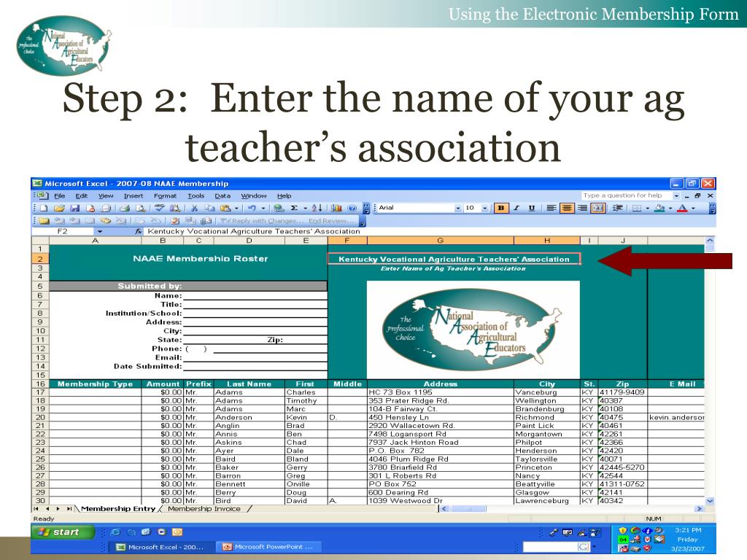Open Excel Help question mark icon
Viewport: 747px width, 560px height.
tap(352, 208)
